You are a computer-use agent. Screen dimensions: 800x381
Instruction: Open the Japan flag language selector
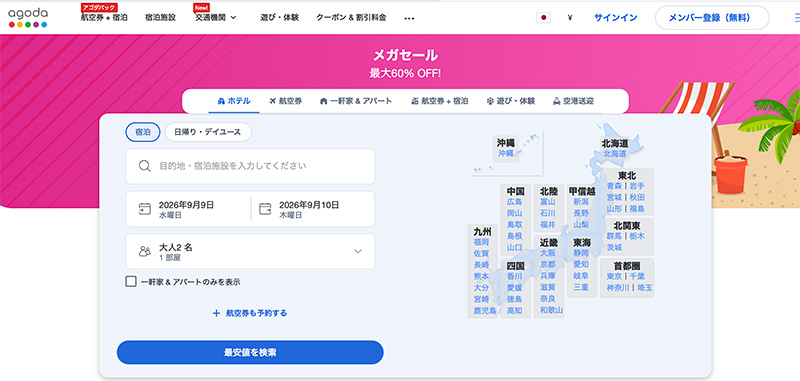coord(543,18)
